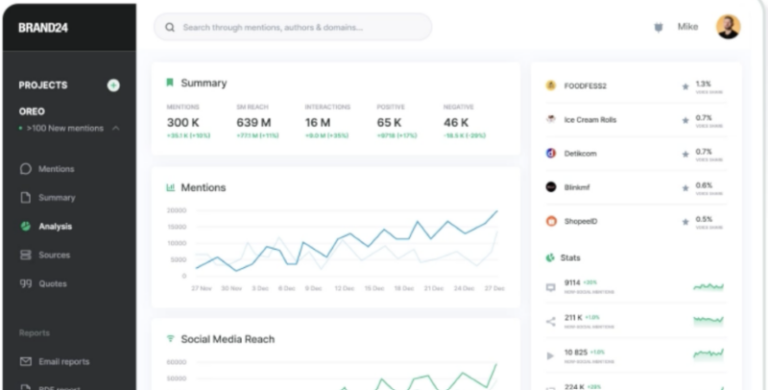Go to the Summary sidebar item
This screenshot has width=768, height=390.
point(57,198)
